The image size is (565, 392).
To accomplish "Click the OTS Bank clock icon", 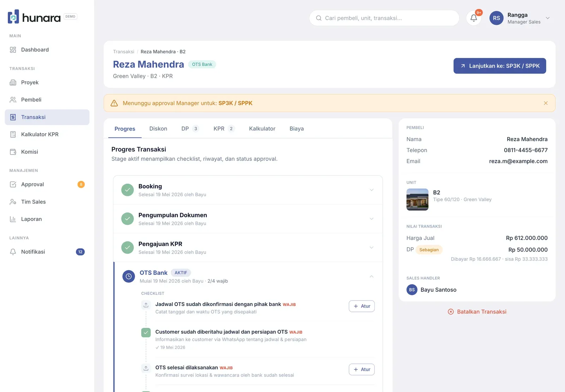I will coord(129,276).
